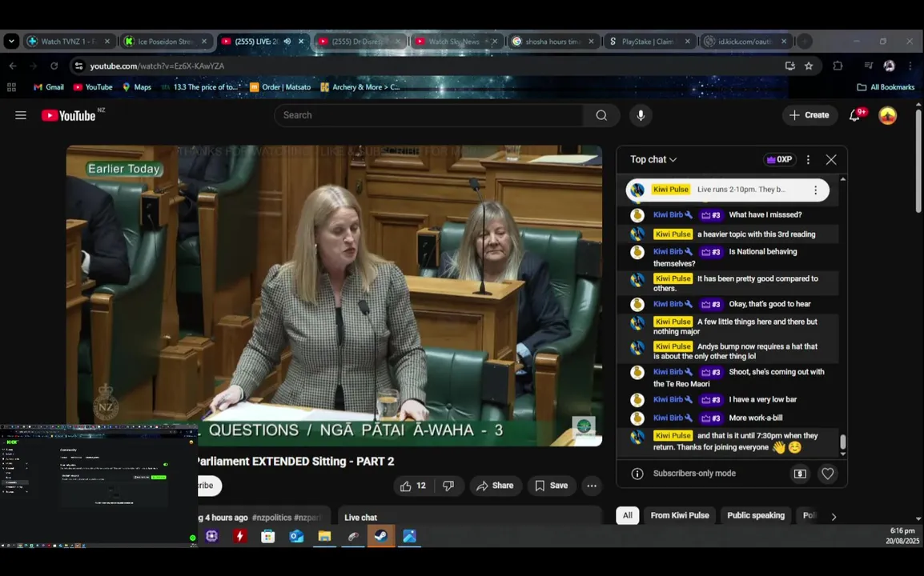
Task: Open Chrome media controls icon
Action: click(869, 66)
